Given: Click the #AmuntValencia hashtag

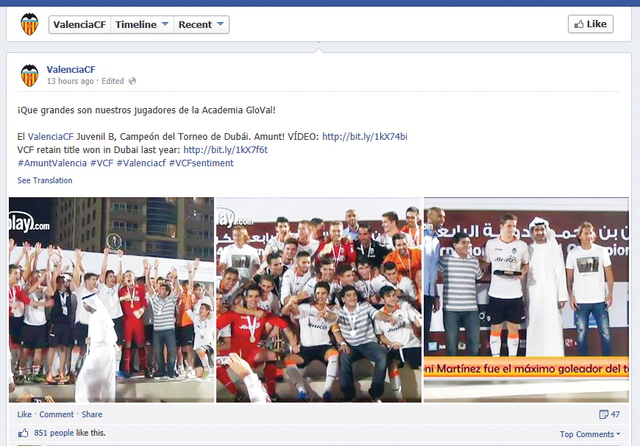Looking at the screenshot, I should (x=52, y=163).
